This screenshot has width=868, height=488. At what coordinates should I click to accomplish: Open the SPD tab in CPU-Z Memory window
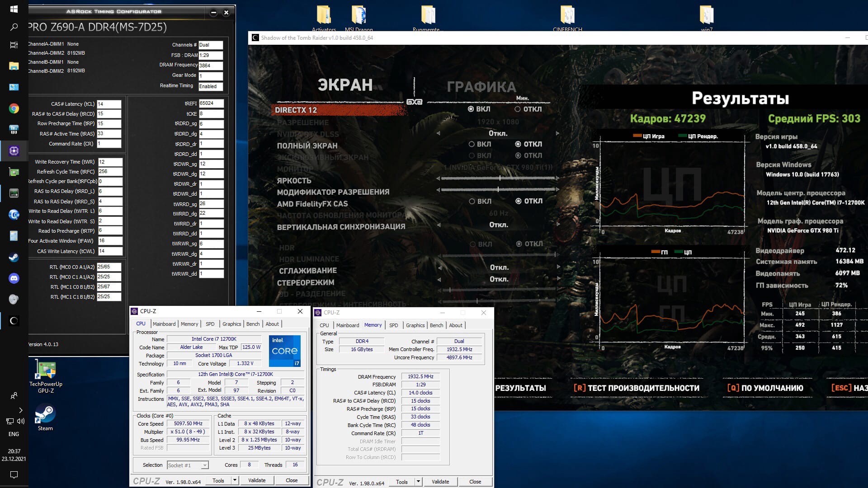pyautogui.click(x=393, y=325)
